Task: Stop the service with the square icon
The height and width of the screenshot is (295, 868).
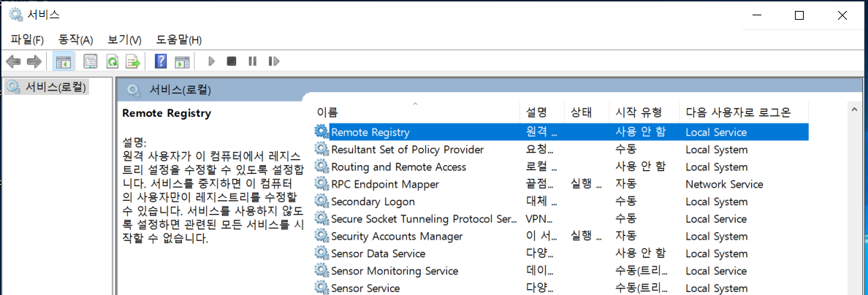Action: [x=232, y=61]
